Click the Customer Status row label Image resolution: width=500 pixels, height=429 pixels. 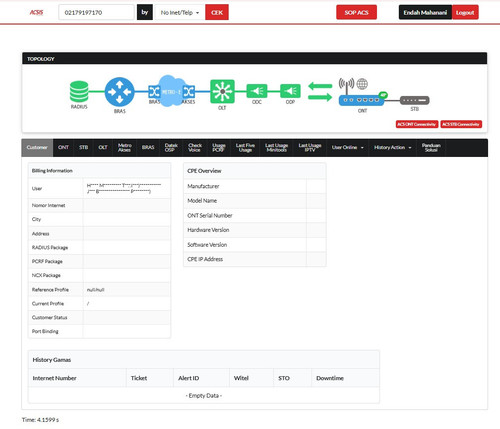(x=49, y=317)
